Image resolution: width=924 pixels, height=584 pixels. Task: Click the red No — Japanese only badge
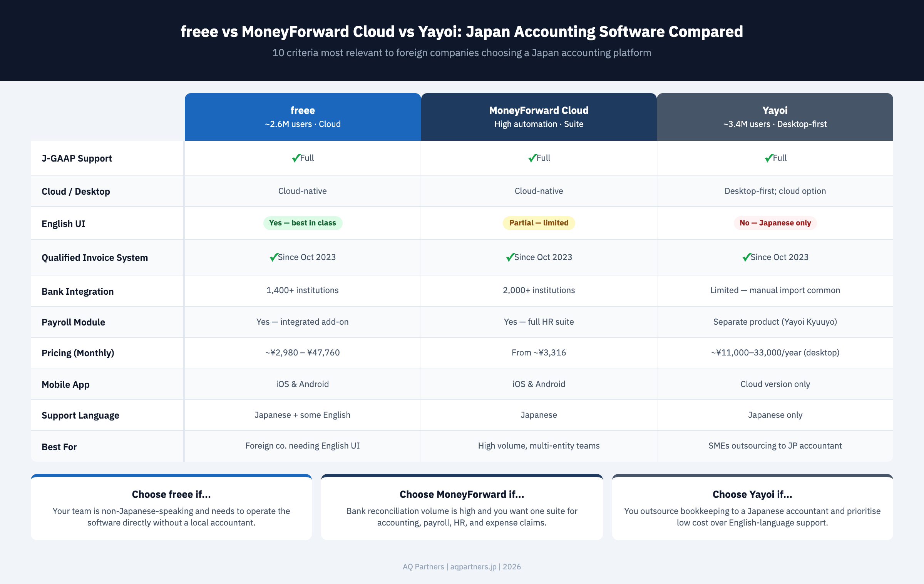pyautogui.click(x=775, y=223)
